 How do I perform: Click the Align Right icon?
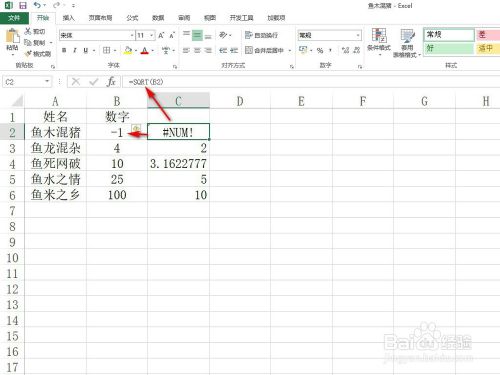click(x=208, y=50)
